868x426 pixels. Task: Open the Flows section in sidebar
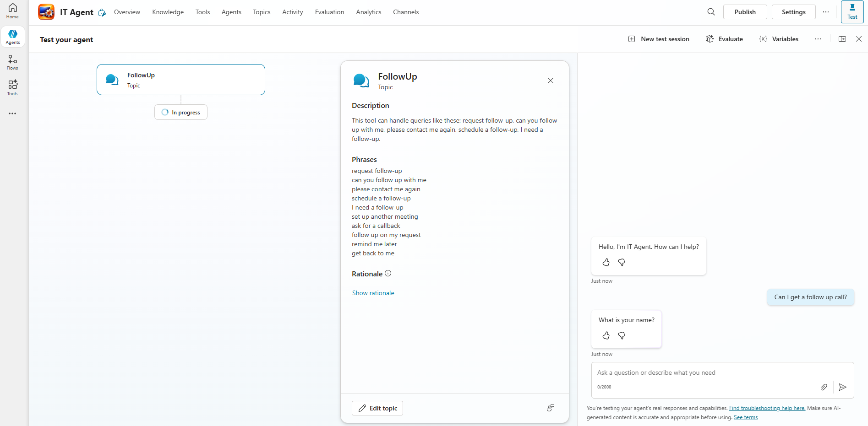click(12, 62)
